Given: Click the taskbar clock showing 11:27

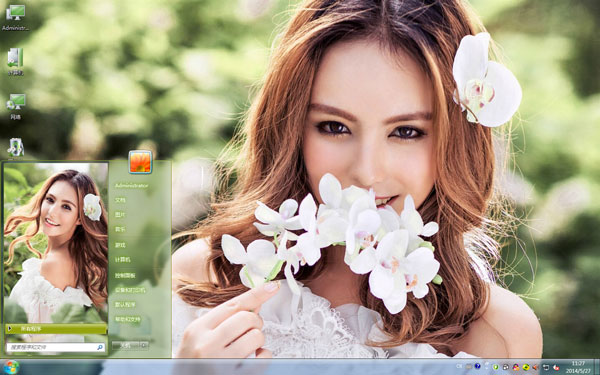Looking at the screenshot, I should 578,367.
